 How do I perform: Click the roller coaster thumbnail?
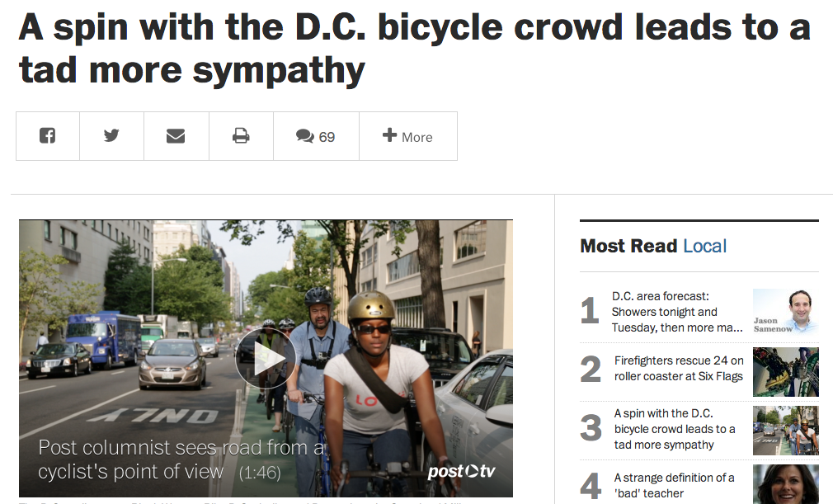click(x=785, y=371)
